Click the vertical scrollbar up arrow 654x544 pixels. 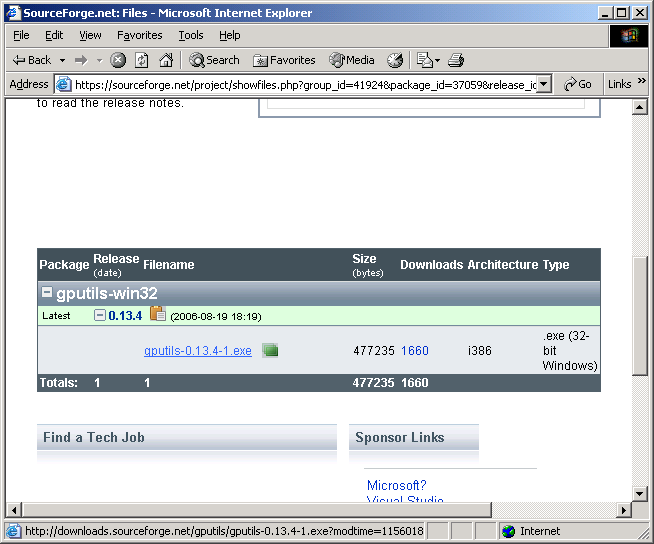point(639,107)
